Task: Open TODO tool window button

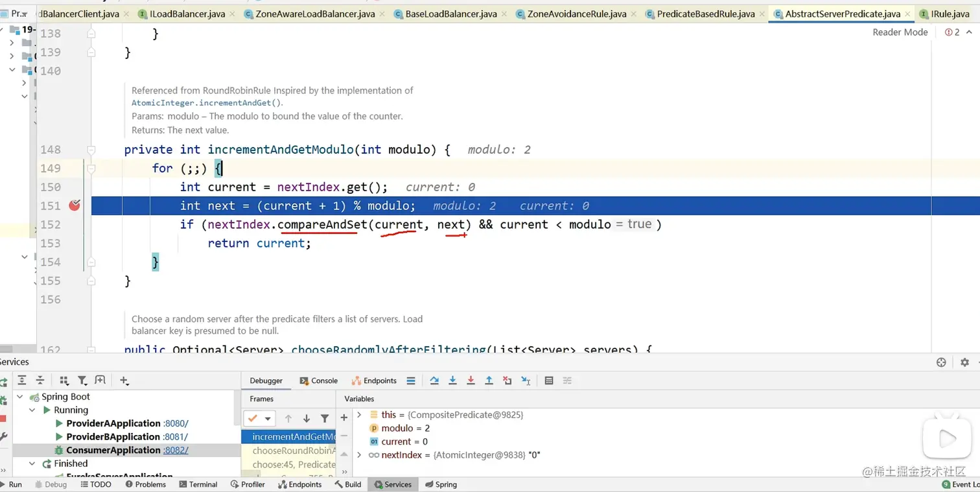Action: pyautogui.click(x=95, y=484)
